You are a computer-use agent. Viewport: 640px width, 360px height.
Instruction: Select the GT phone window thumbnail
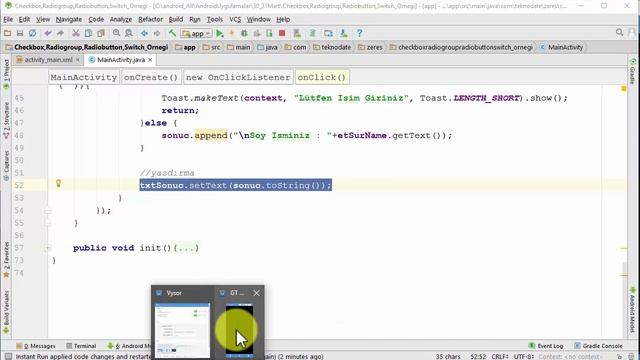click(240, 330)
